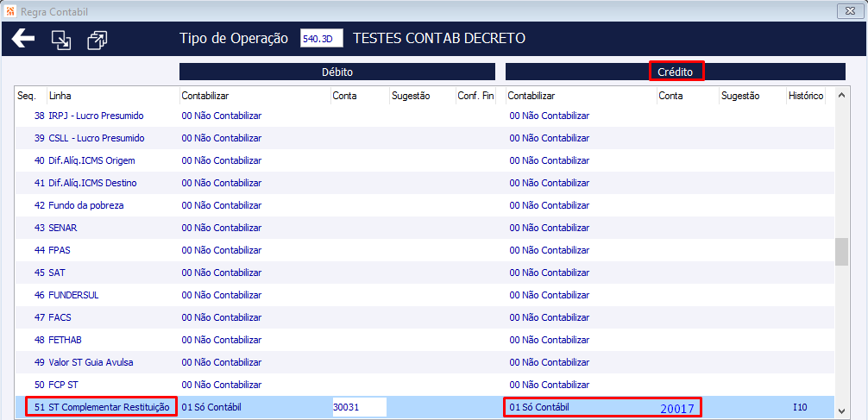Click credit account value 20017
The width and height of the screenshot is (868, 420).
point(676,409)
